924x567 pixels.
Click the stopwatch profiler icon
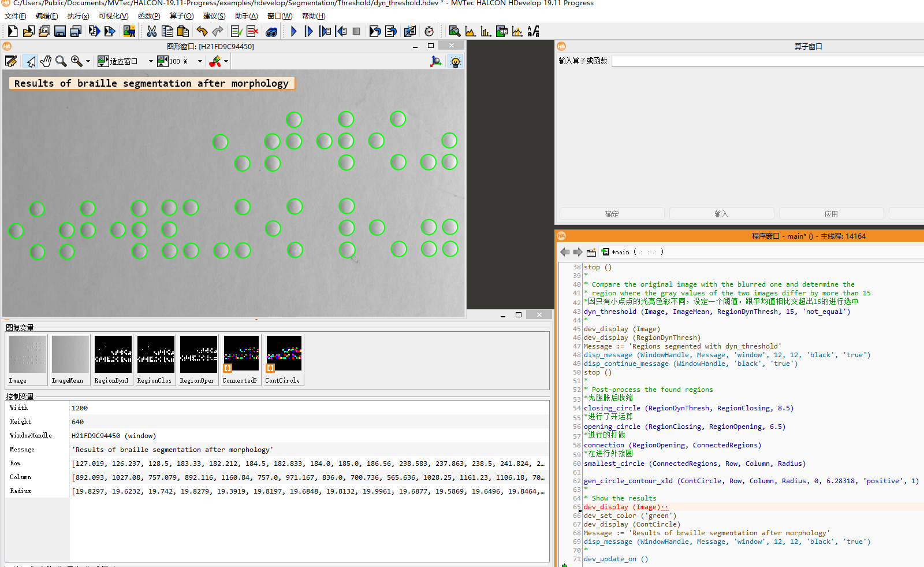429,31
